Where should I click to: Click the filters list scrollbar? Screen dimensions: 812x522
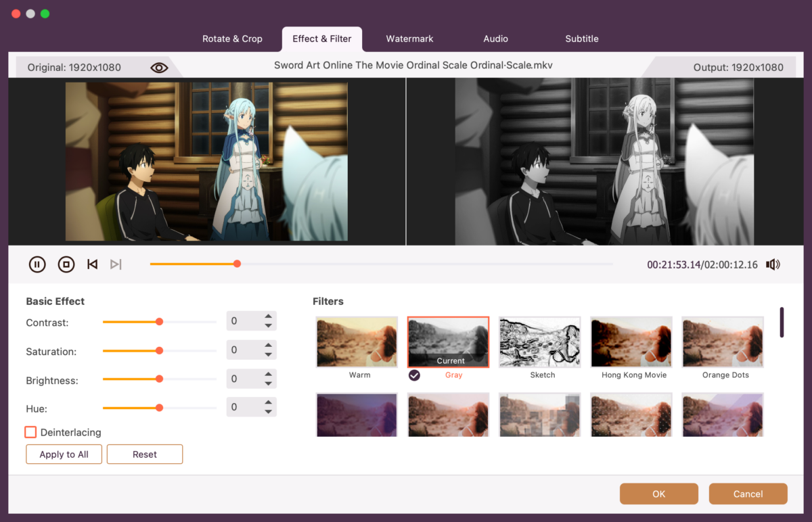point(782,323)
